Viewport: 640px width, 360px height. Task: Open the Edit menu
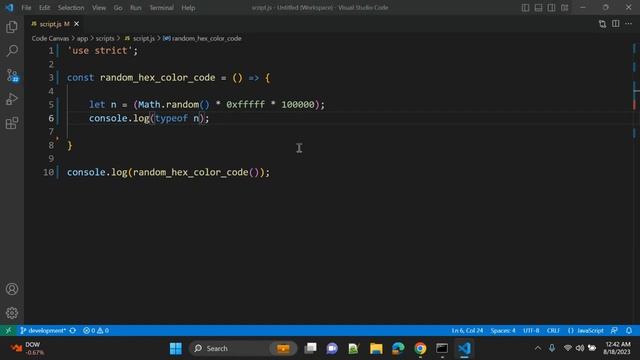[44, 8]
